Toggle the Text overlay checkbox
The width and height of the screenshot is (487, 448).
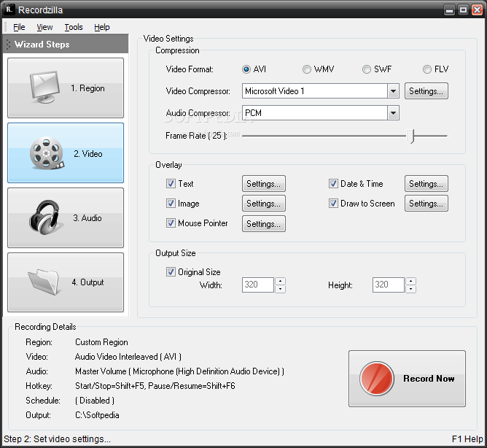(171, 183)
